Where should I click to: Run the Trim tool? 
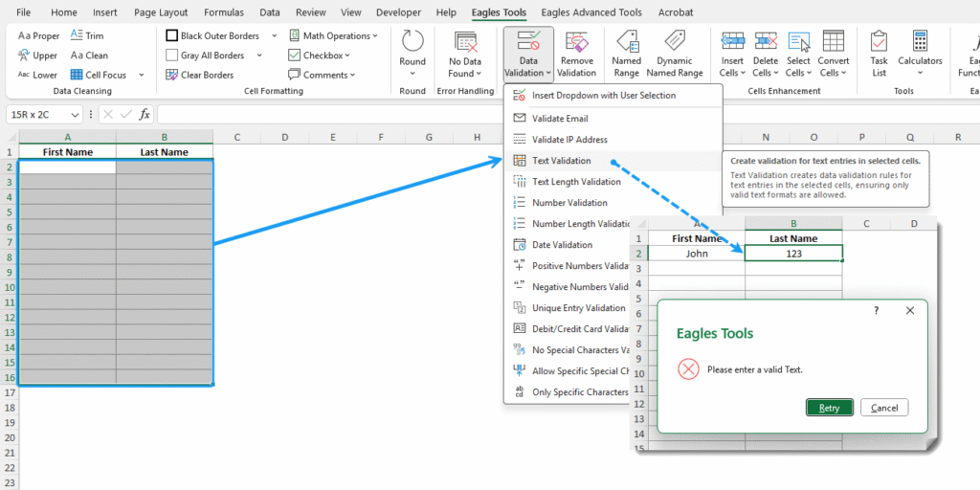(87, 35)
